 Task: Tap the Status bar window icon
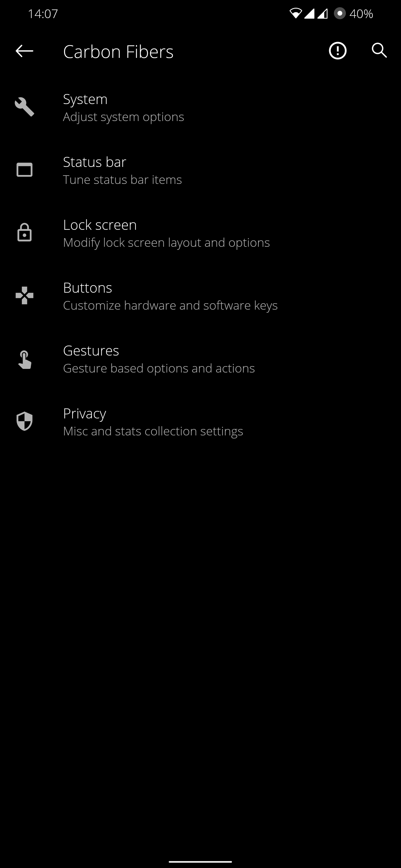point(24,170)
